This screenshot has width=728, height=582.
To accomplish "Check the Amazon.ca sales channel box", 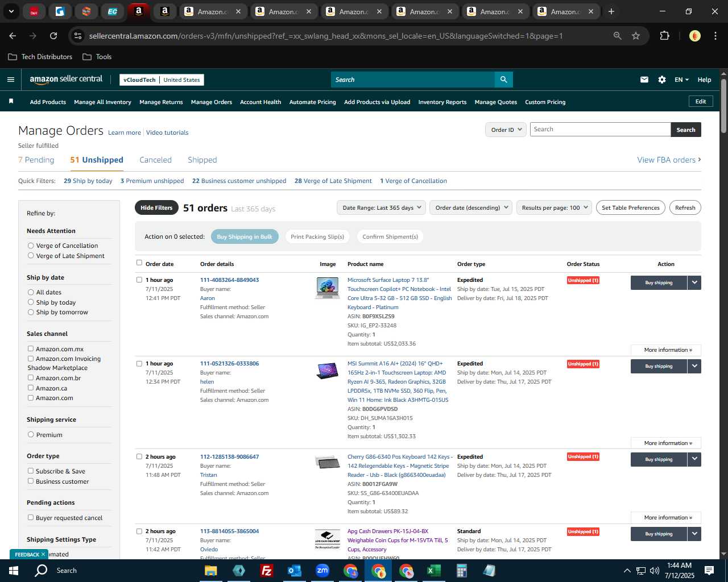I will (31, 388).
